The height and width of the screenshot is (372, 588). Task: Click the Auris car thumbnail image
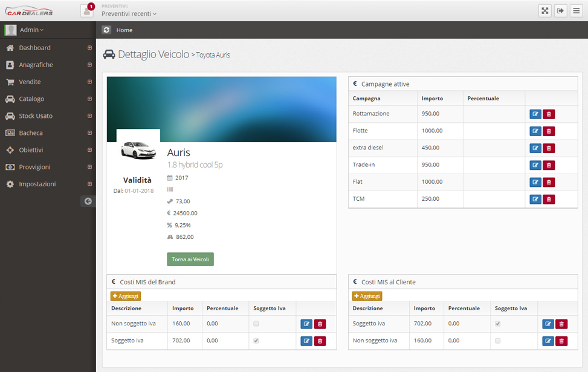click(x=138, y=150)
